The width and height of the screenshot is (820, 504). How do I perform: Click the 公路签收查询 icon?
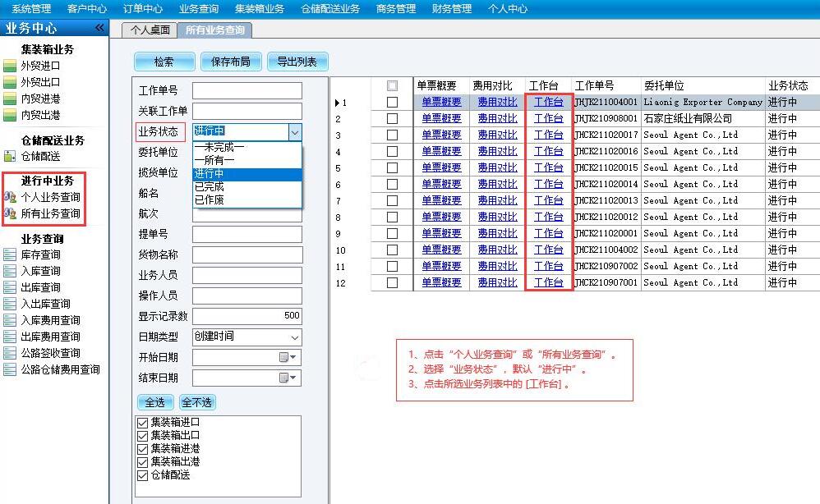click(x=10, y=353)
